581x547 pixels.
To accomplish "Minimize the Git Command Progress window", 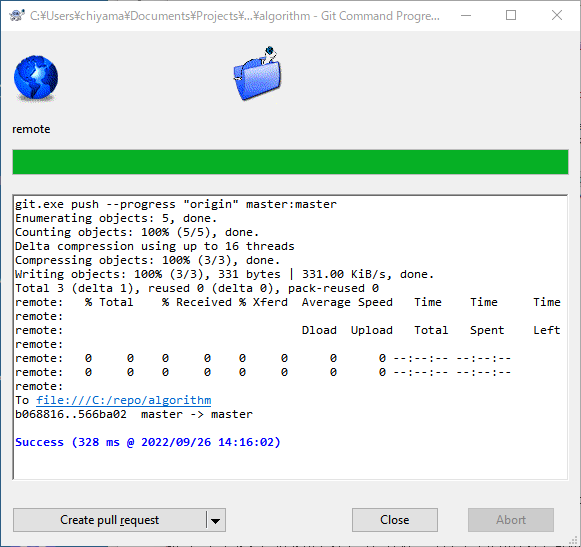I will 466,16.
